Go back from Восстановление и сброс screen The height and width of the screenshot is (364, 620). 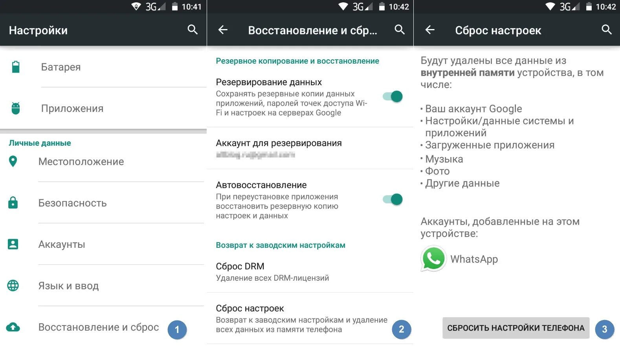tap(223, 30)
